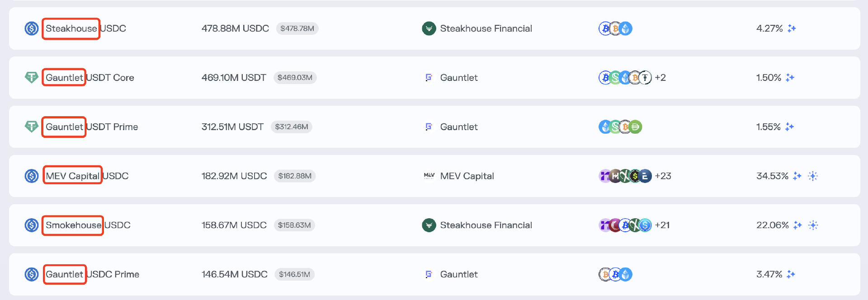
Task: Select the Gauntlet USDC Prime vault name
Action: pyautogui.click(x=92, y=274)
